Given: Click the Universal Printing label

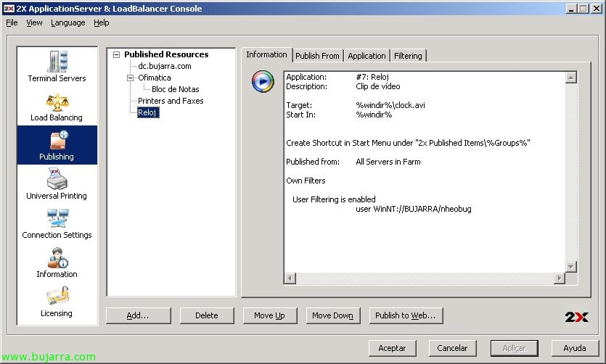Looking at the screenshot, I should 57,196.
